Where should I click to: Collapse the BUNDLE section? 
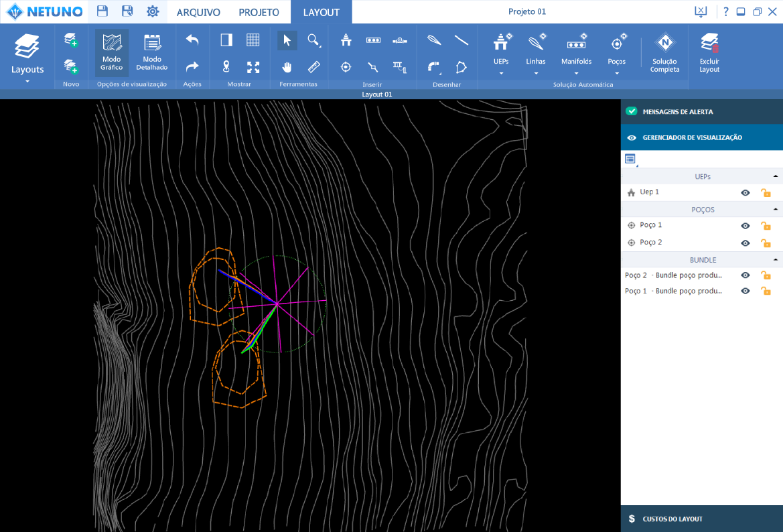776,259
